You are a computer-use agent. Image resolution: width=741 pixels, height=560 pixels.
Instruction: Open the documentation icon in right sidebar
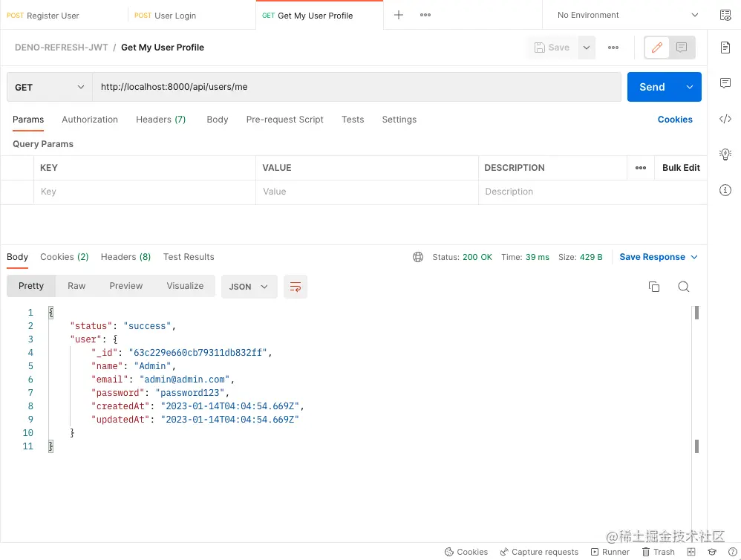[x=725, y=48]
